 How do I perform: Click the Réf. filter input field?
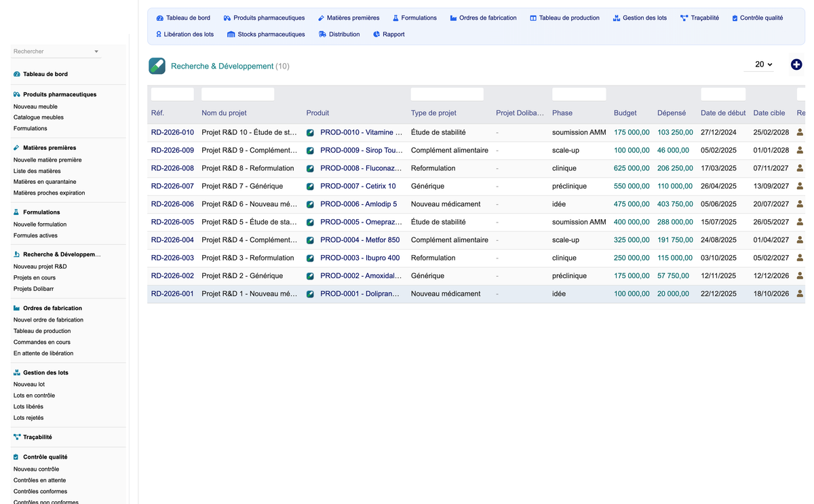[x=172, y=94]
